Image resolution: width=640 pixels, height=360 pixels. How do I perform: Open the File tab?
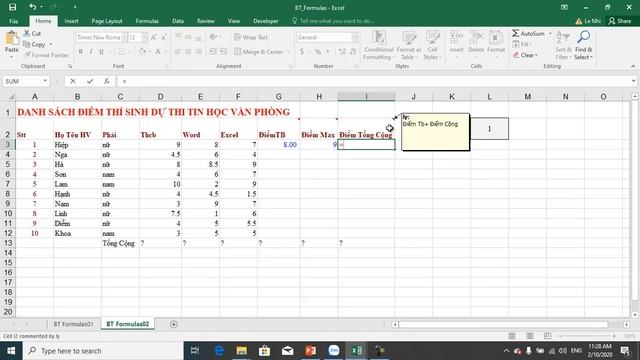tap(13, 21)
